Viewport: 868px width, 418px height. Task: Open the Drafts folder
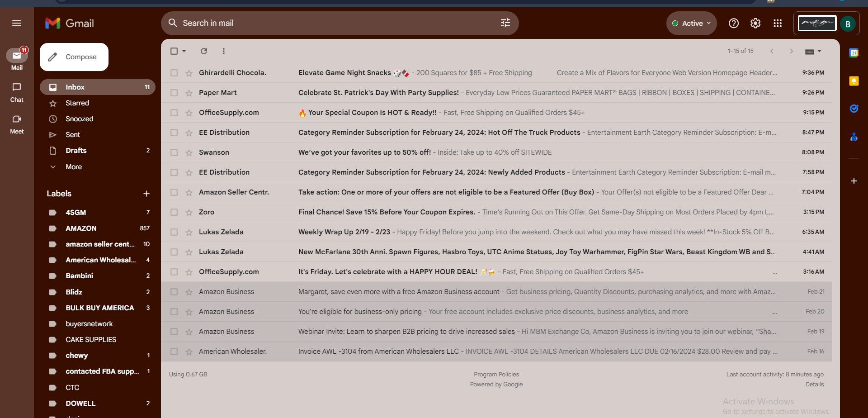97,151
